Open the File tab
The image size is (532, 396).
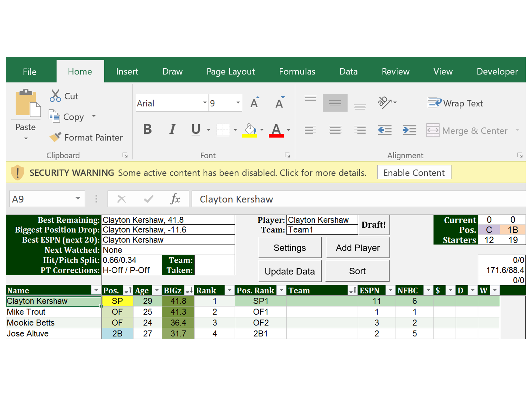30,71
